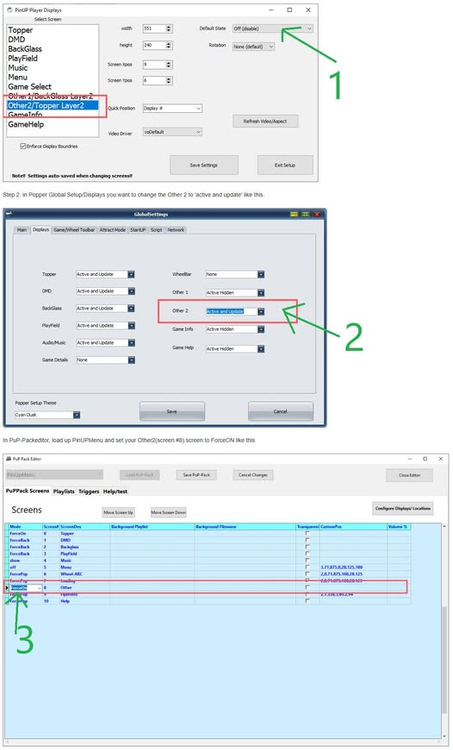Toggle Enforce Display Boundaries checkbox
453x750 pixels.
pos(23,146)
